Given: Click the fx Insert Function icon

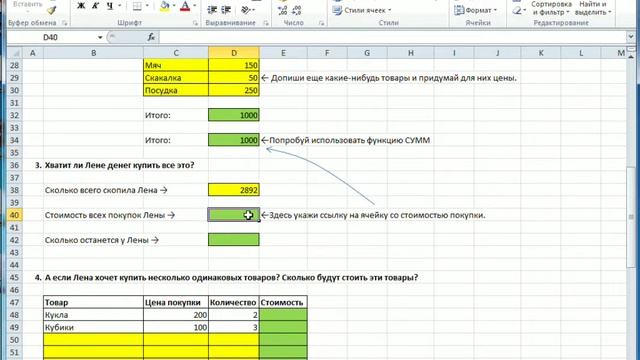Looking at the screenshot, I should (151, 37).
